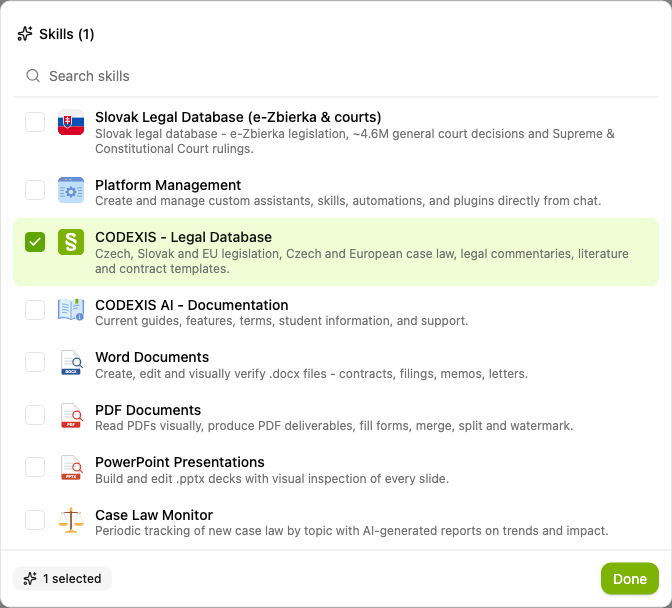Click description 'Periodic tracking of new case law'
The width and height of the screenshot is (672, 608).
pos(351,531)
